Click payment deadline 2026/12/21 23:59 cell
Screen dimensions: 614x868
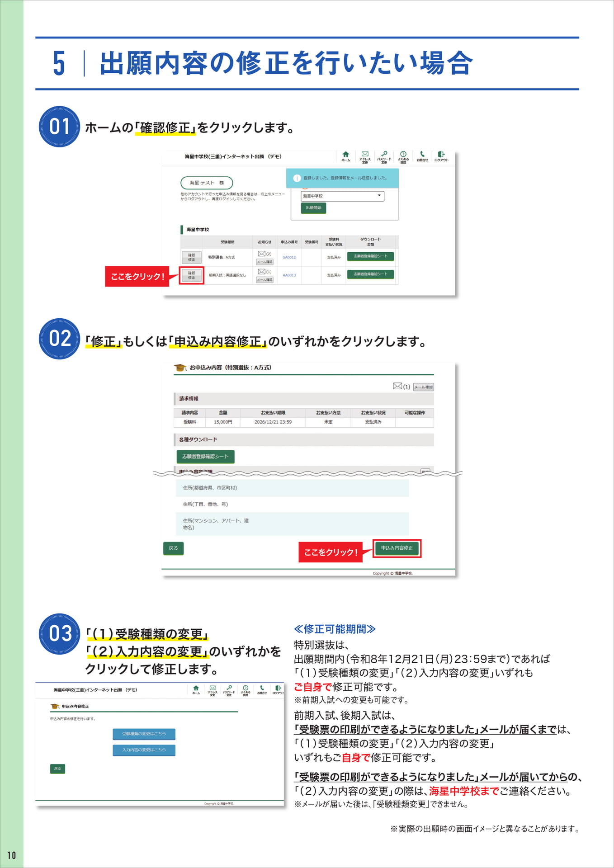pos(273,422)
